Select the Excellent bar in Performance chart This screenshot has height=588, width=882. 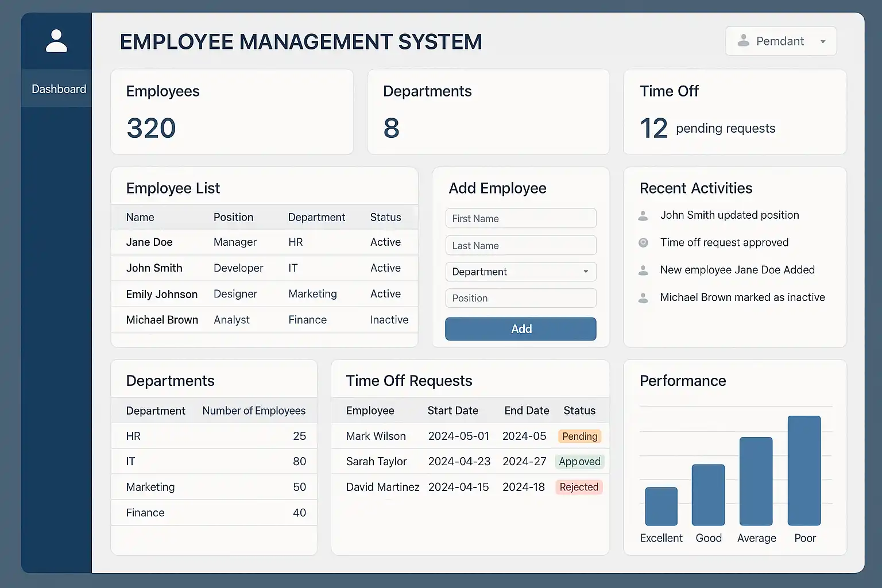pyautogui.click(x=661, y=506)
